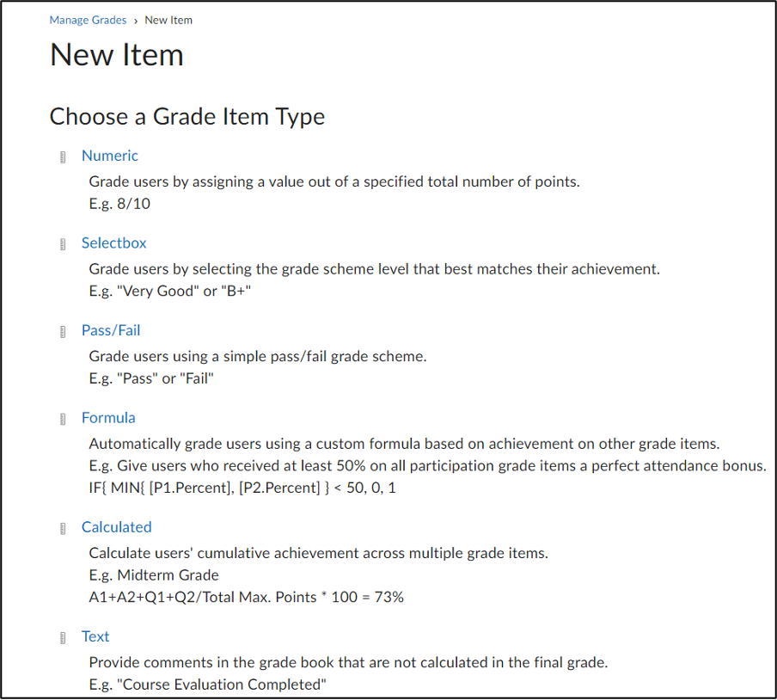Click the A1+A2+Q1+Q2 calculation example text
The image size is (777, 700).
(247, 597)
